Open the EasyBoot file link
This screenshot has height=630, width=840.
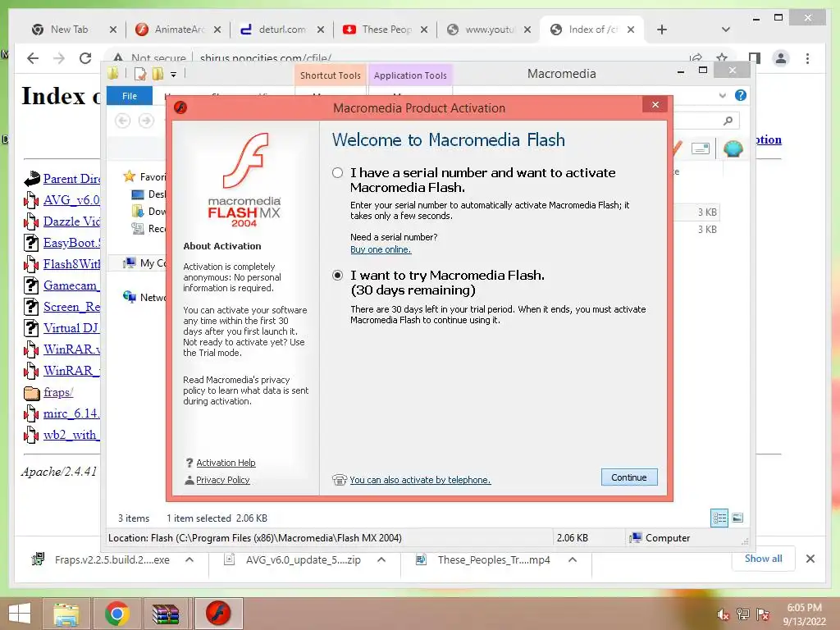click(x=72, y=243)
